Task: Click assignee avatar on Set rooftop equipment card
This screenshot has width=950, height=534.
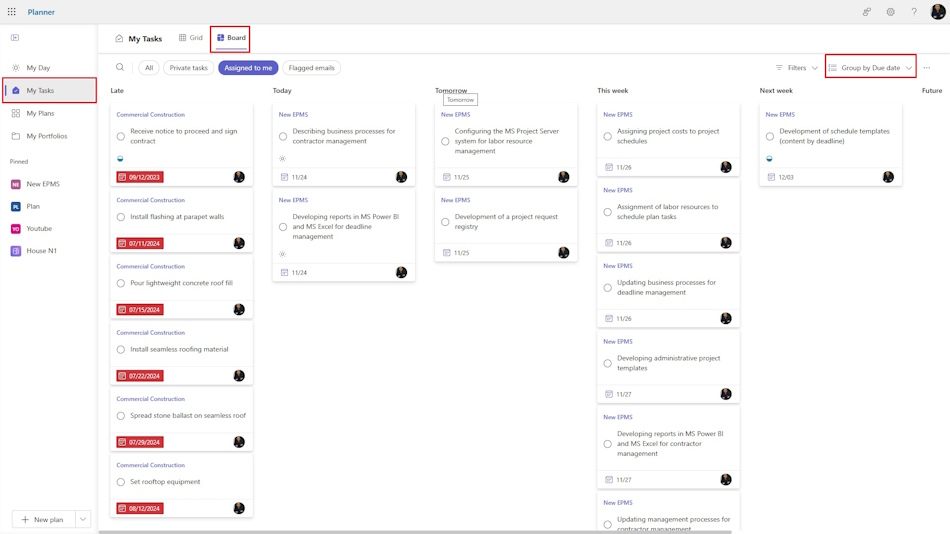Action: (239, 508)
